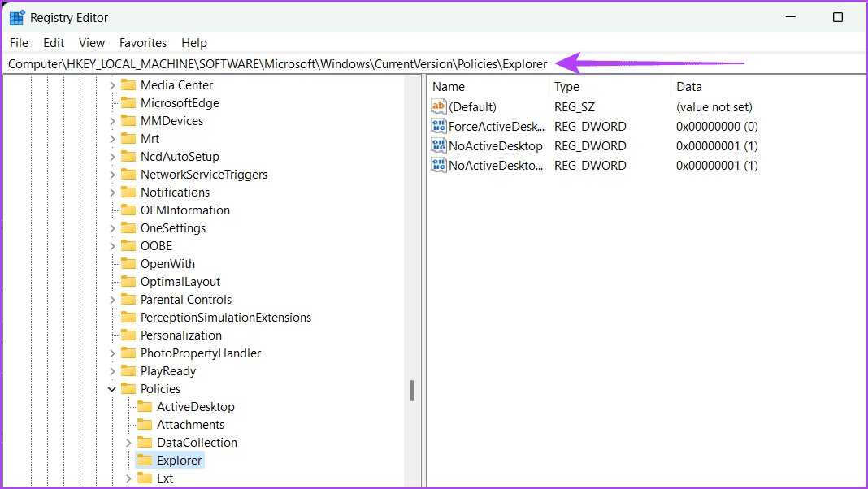Click the (value not set) data cell

point(714,106)
